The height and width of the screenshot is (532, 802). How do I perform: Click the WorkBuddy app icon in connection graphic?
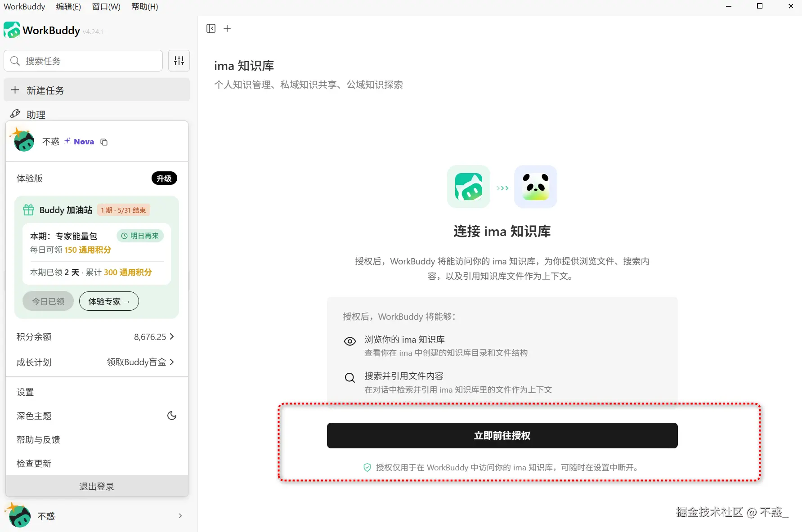tap(468, 187)
